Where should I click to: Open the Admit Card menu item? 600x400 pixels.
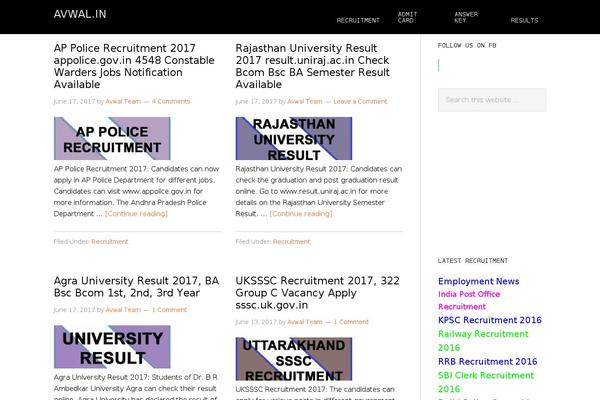(407, 17)
